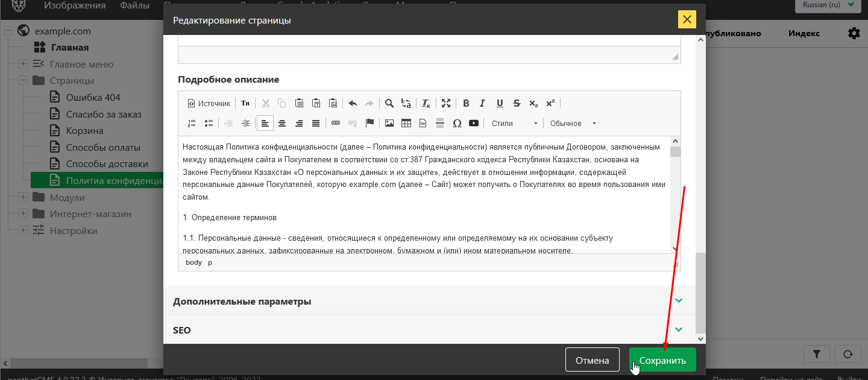Open the Обычное format dropdown
This screenshot has height=380, width=868.
pos(573,123)
